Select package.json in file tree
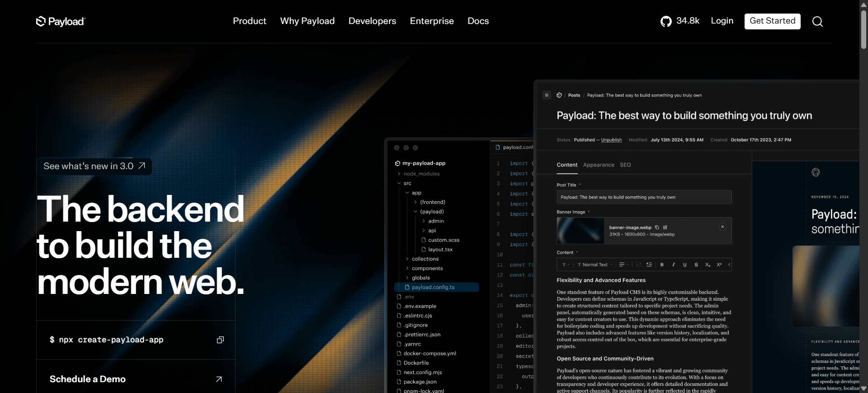This screenshot has width=868, height=393. pyautogui.click(x=416, y=382)
